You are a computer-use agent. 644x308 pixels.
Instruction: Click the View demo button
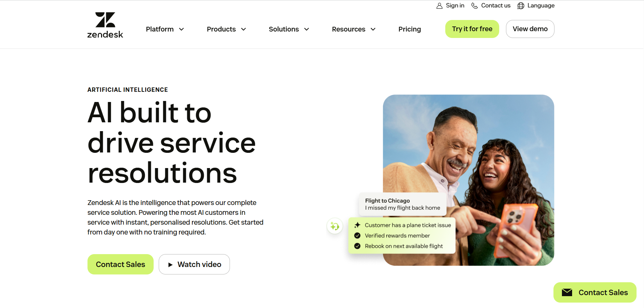click(x=530, y=29)
